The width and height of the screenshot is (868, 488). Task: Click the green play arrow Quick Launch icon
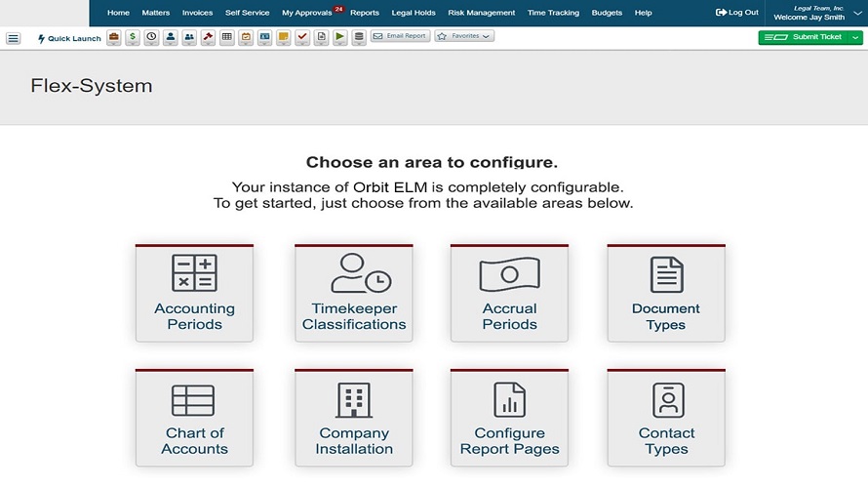(x=340, y=38)
